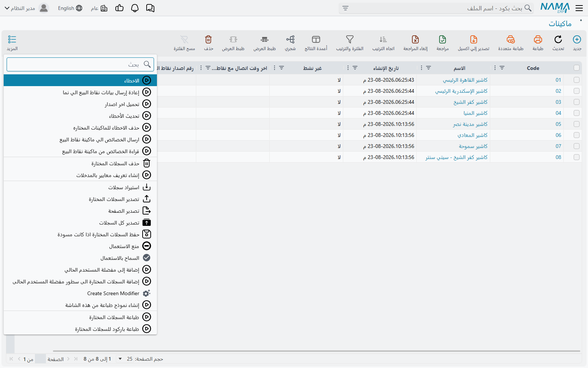Viewport: 588px width, 368px height.
Task: Click the بحث search field in menu
Action: (x=80, y=64)
